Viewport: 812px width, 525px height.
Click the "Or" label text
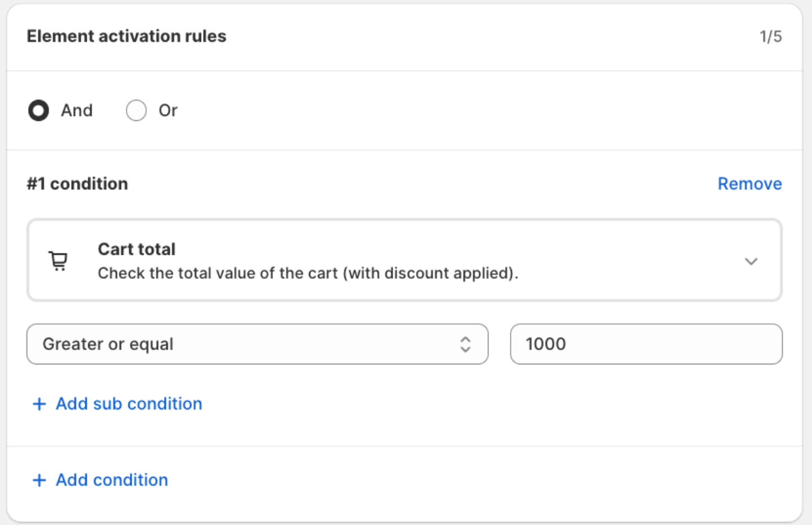[x=168, y=111]
